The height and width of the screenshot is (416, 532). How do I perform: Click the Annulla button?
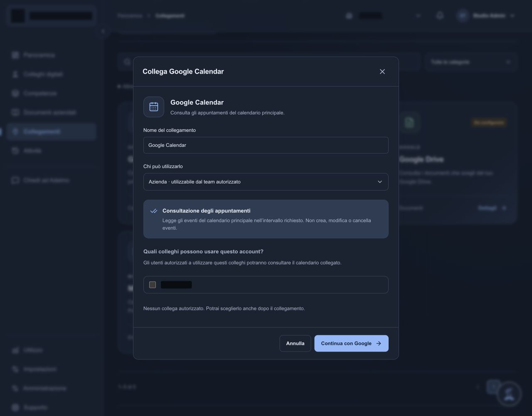[295, 343]
